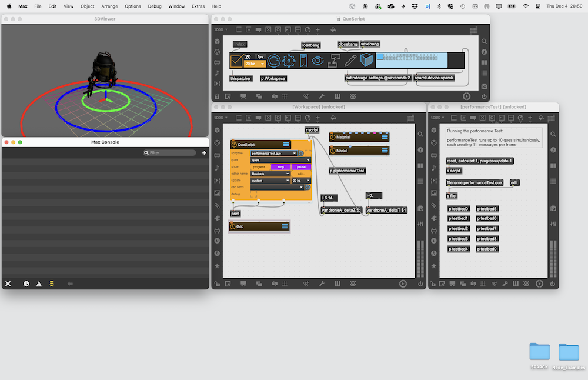Open the Arrange menu in menu bar

coord(110,6)
